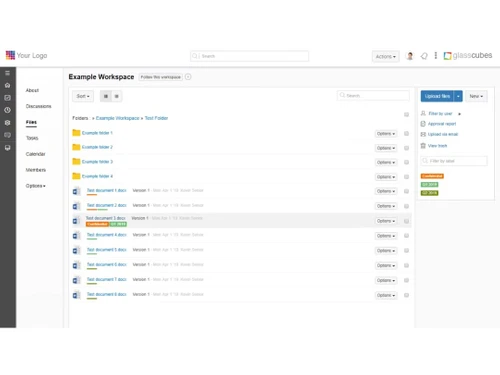Tick checkbox for Example folder 1

point(406,134)
